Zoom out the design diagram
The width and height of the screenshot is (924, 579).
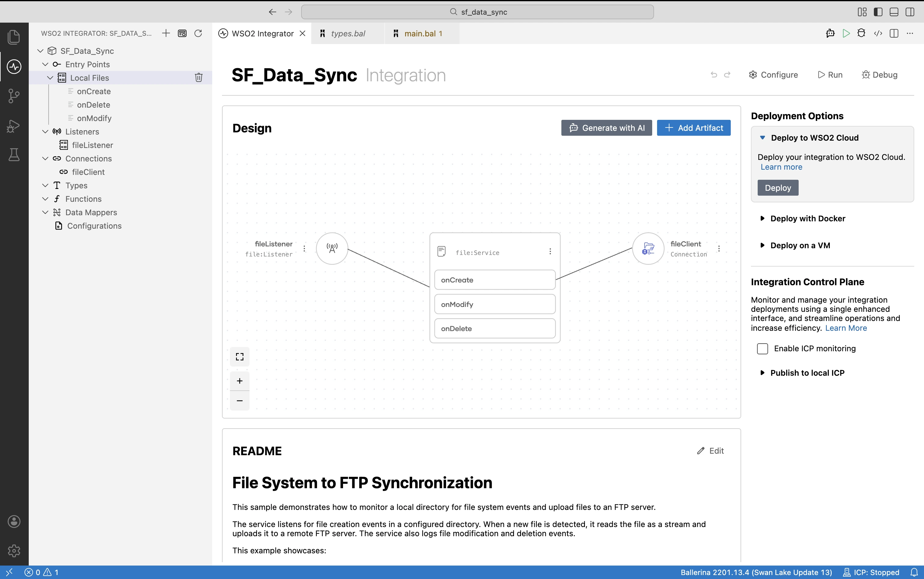pyautogui.click(x=240, y=400)
